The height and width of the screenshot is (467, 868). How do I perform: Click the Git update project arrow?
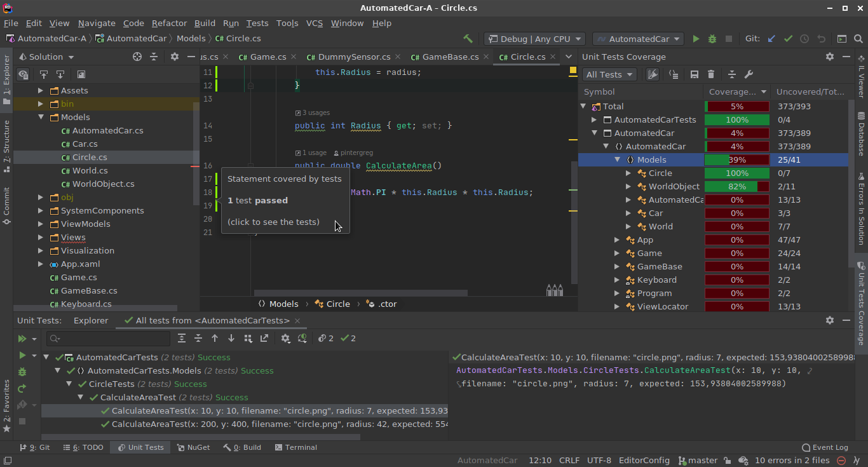tap(771, 39)
